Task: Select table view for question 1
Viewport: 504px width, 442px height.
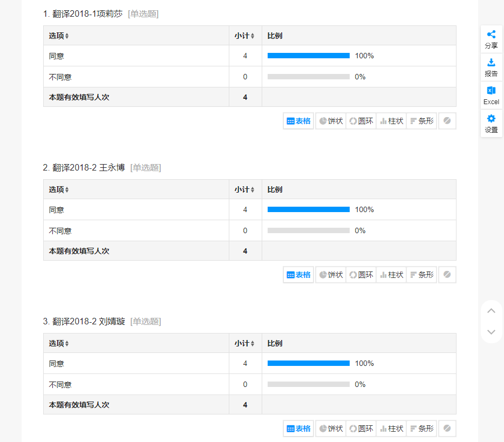Action: click(x=298, y=121)
